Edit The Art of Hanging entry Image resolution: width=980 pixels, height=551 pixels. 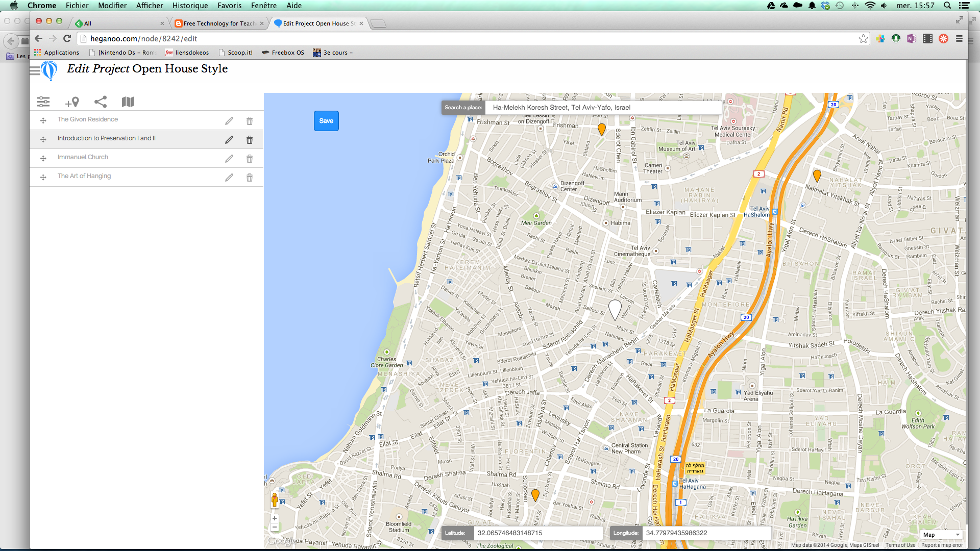point(229,178)
